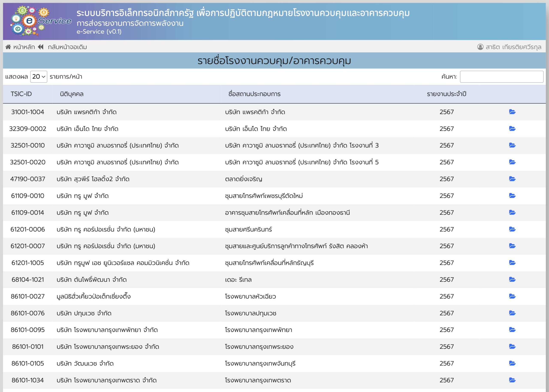Open folder icon for row 61201-0006

(x=512, y=229)
